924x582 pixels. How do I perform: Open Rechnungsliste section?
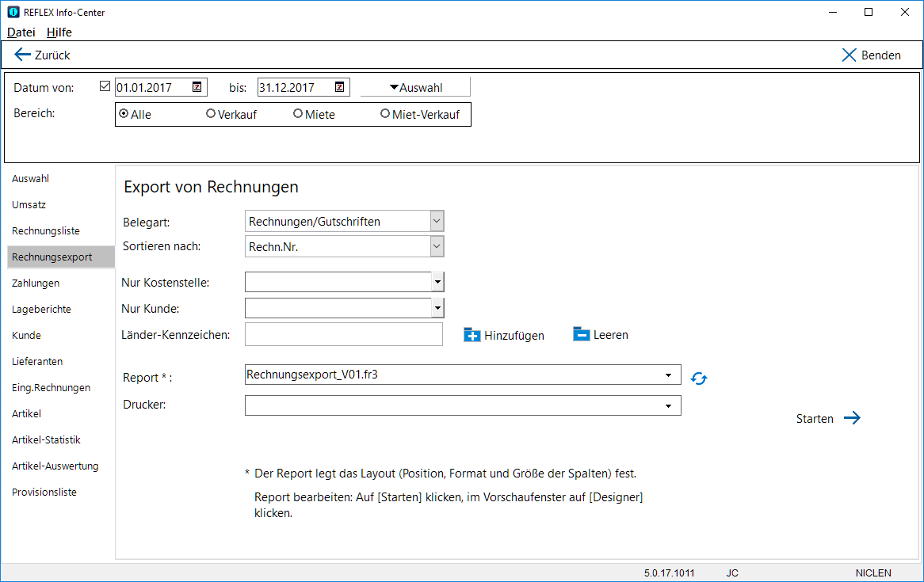[x=46, y=231]
